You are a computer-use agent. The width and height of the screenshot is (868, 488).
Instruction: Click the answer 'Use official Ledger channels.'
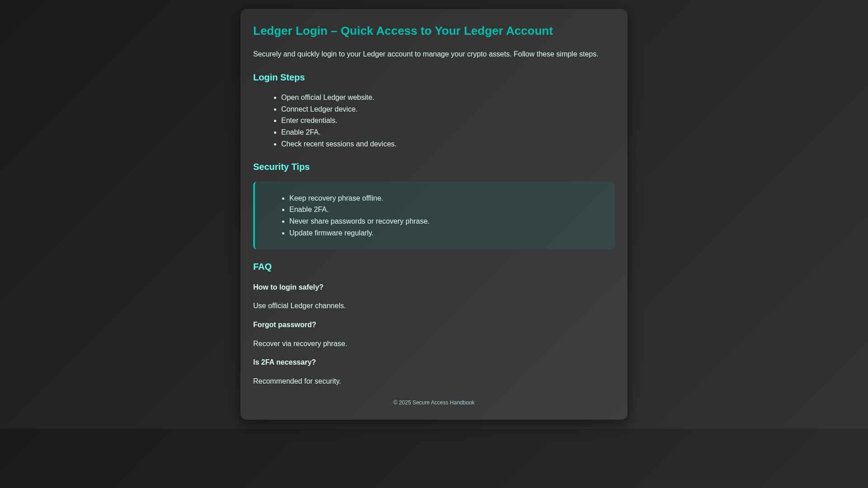tap(299, 306)
